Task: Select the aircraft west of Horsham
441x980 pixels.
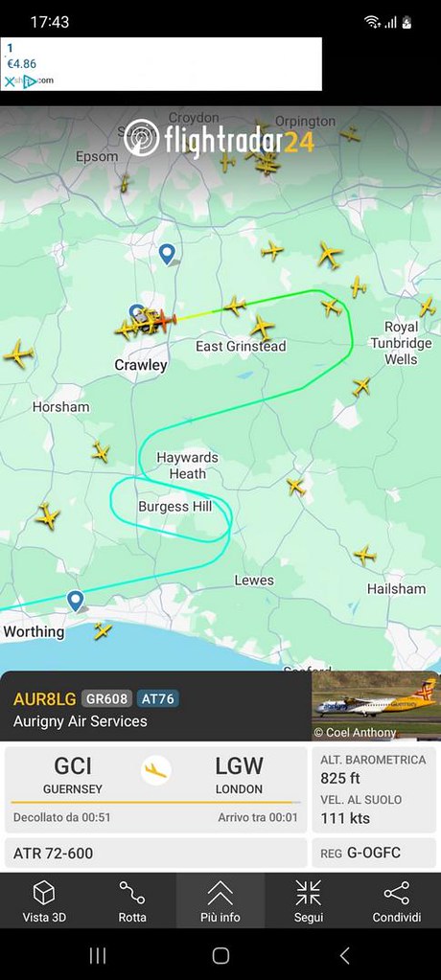Action: (19, 354)
